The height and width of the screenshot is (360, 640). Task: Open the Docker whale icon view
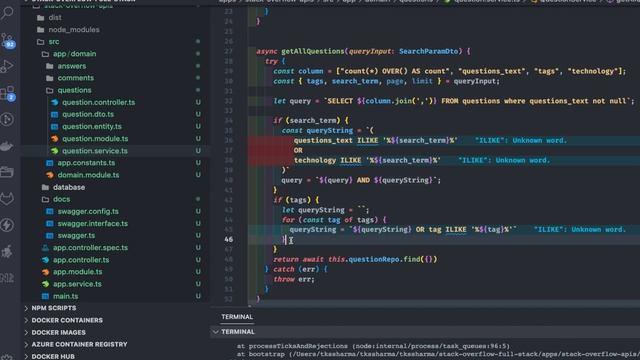[7, 146]
